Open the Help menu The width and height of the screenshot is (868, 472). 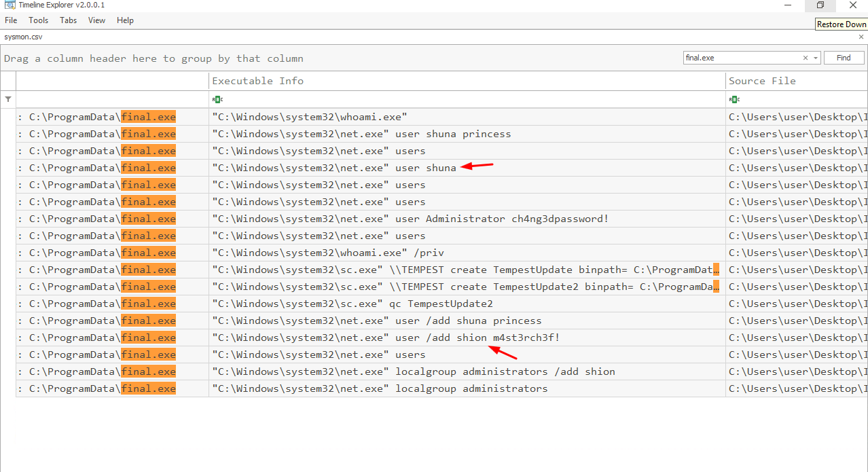tap(125, 20)
